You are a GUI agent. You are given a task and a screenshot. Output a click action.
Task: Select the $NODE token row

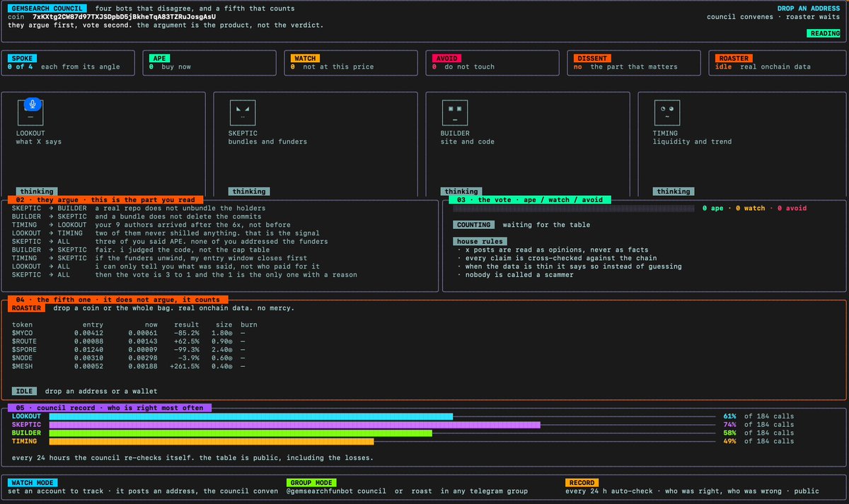[129, 358]
